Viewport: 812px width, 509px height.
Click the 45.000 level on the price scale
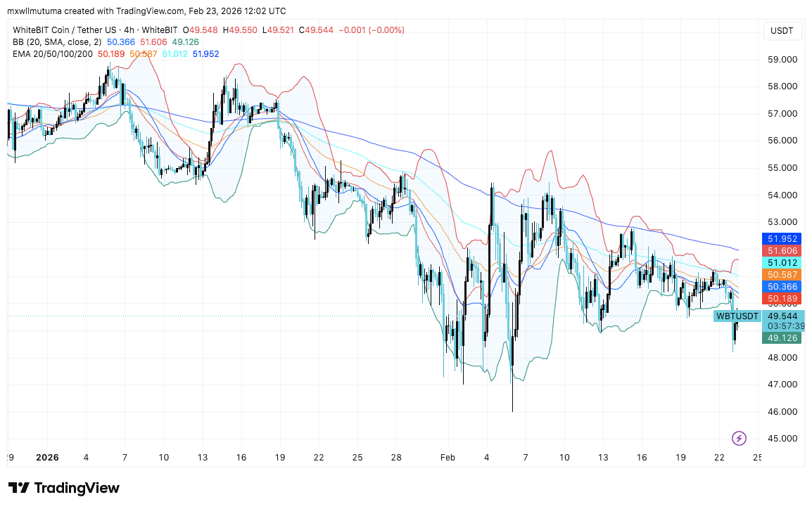pyautogui.click(x=782, y=439)
